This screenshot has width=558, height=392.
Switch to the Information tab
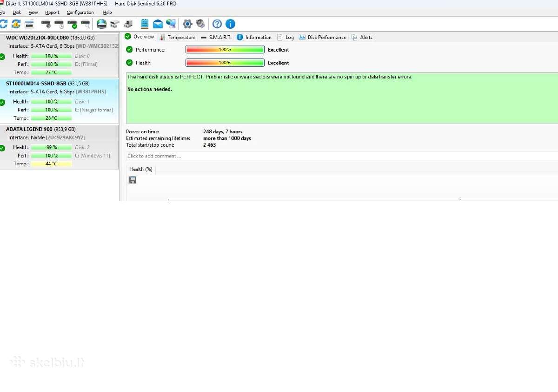pyautogui.click(x=254, y=37)
